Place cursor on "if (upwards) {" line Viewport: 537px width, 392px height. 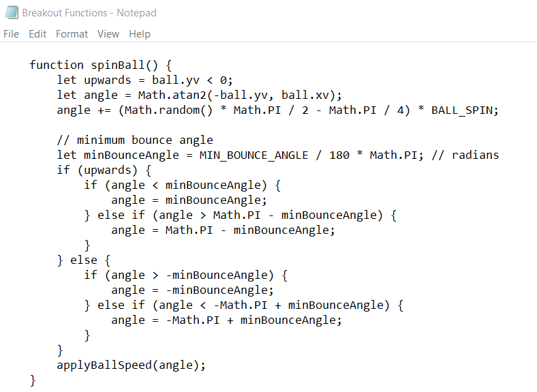104,170
